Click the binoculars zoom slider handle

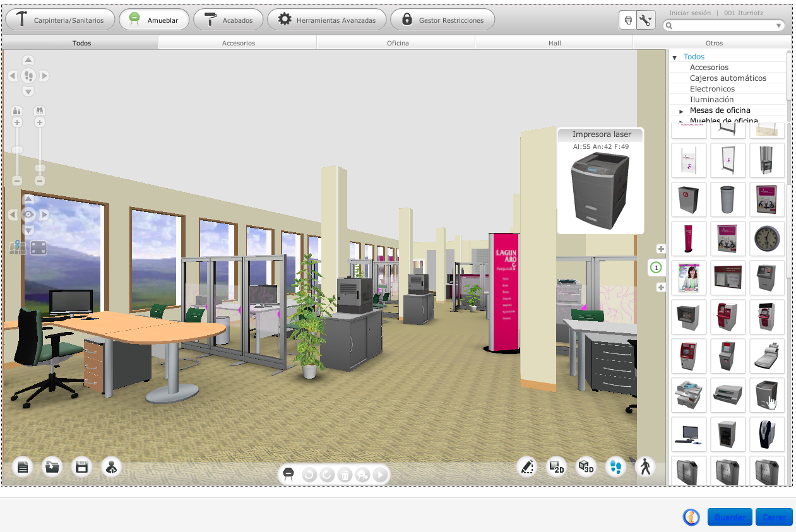[x=40, y=168]
